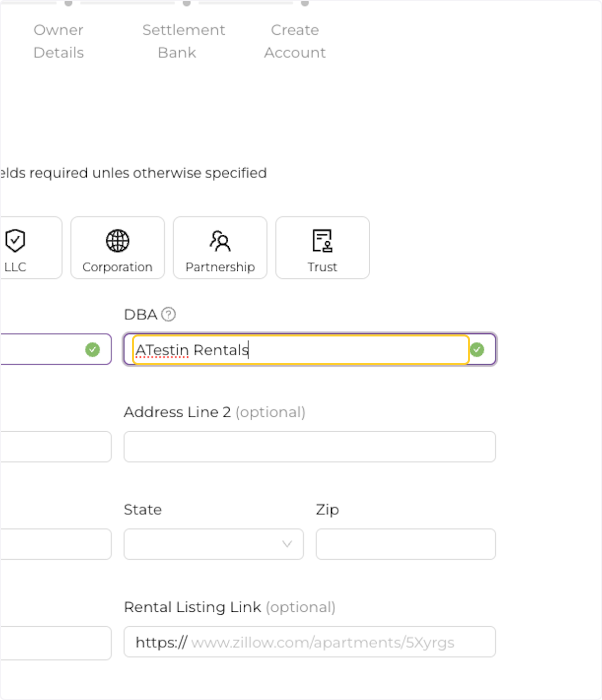The width and height of the screenshot is (602, 700).
Task: Switch to the Owner Details step
Action: point(58,41)
